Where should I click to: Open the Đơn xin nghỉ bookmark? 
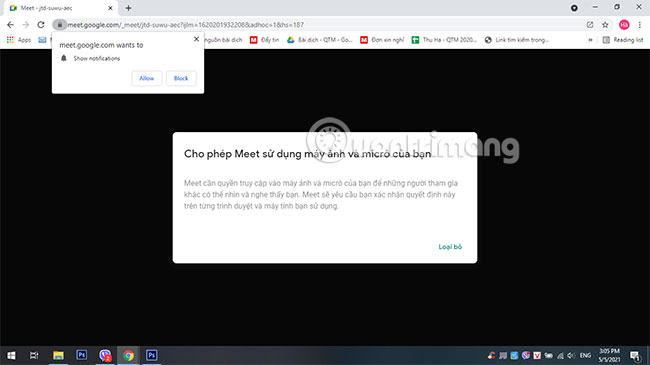pos(382,40)
